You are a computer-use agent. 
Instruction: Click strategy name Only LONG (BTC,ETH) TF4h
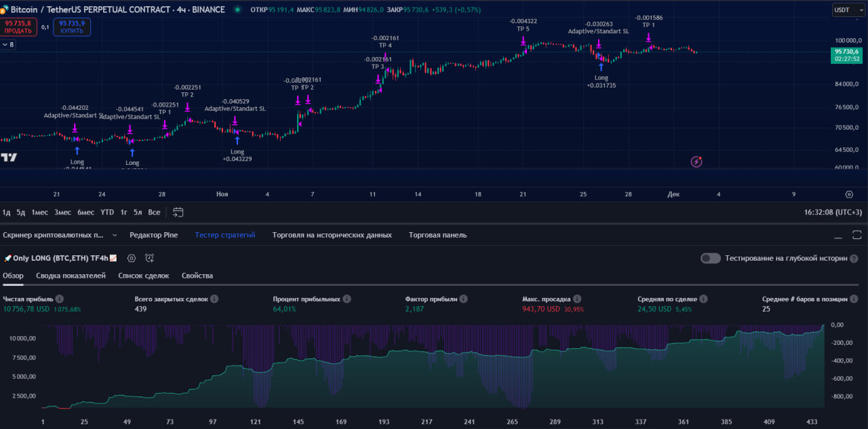click(60, 258)
